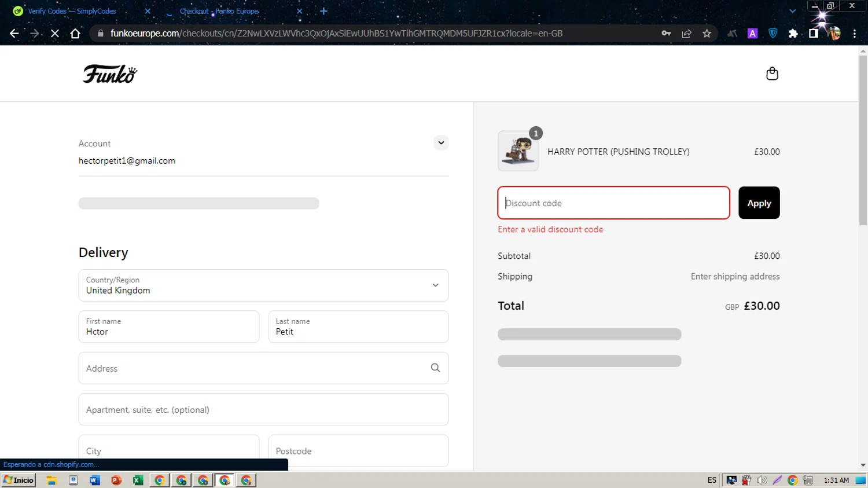The image size is (868, 488).
Task: Switch to the Verify Codes SimplyCodes tab
Action: click(72, 11)
